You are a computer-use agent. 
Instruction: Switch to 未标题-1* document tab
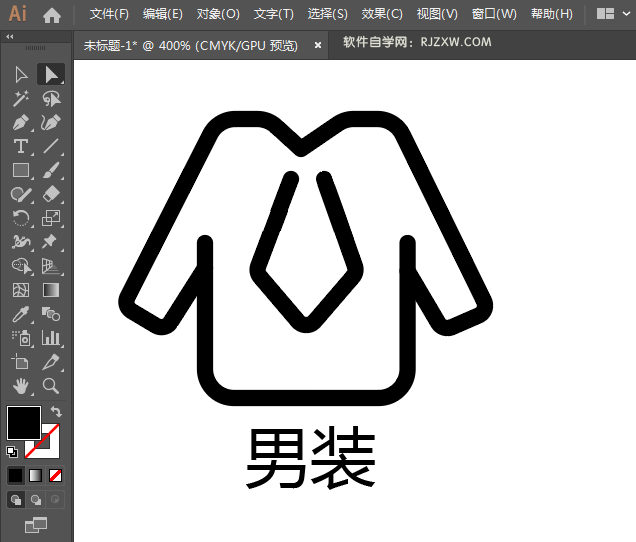191,45
